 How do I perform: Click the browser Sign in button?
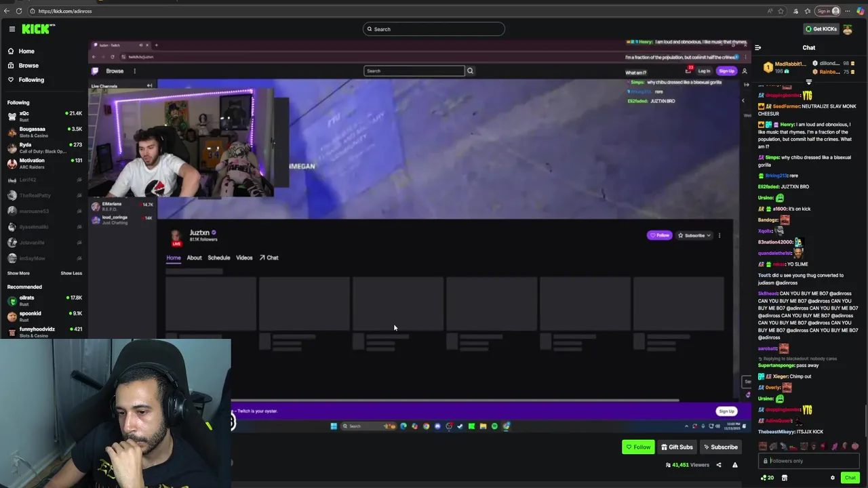(828, 11)
